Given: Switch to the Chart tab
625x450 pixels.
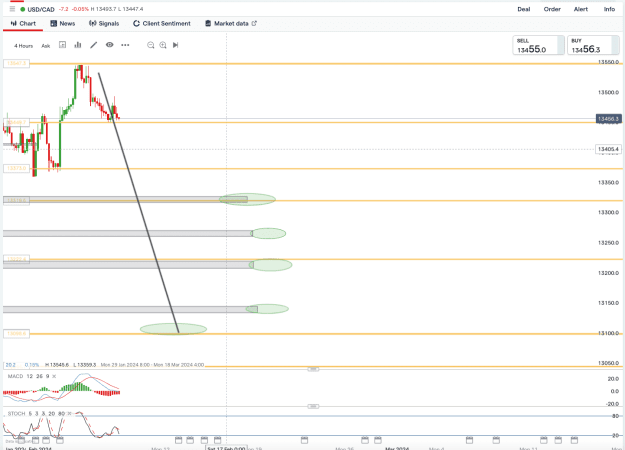Looking at the screenshot, I should pyautogui.click(x=23, y=24).
